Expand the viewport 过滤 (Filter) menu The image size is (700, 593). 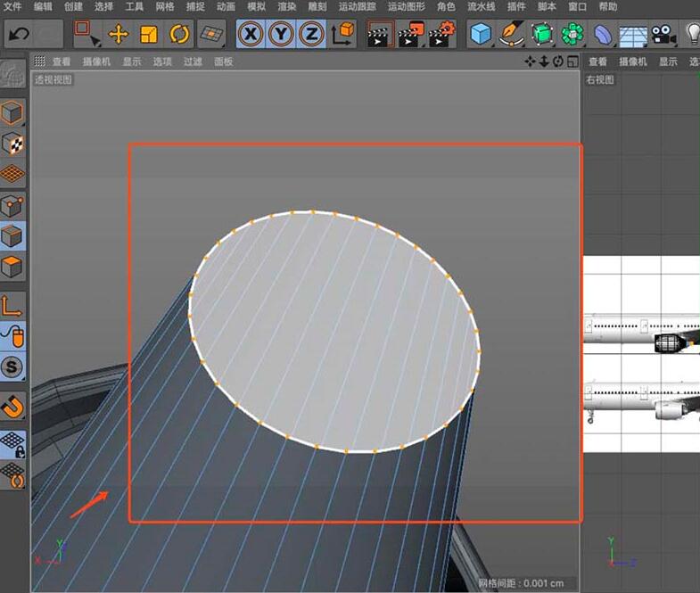(x=193, y=62)
